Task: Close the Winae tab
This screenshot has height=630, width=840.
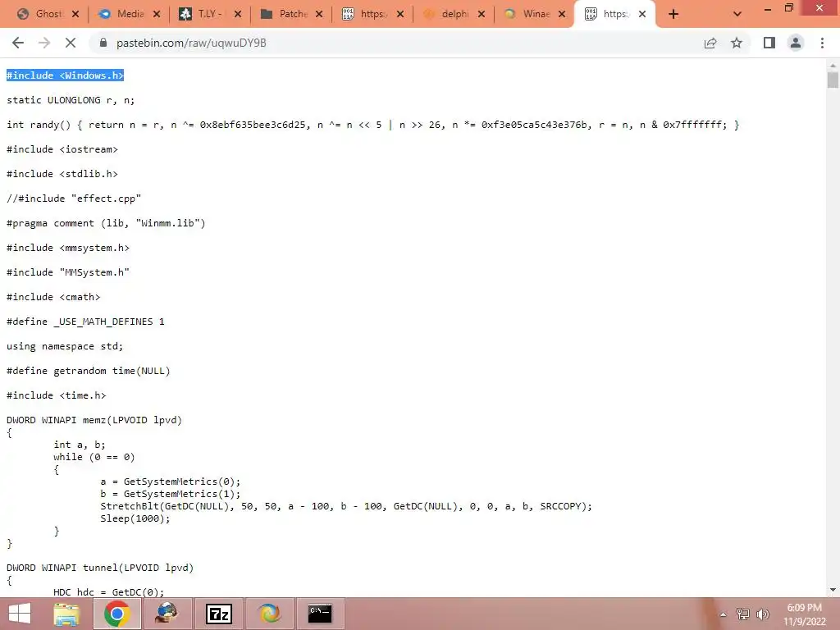Action: tap(562, 15)
